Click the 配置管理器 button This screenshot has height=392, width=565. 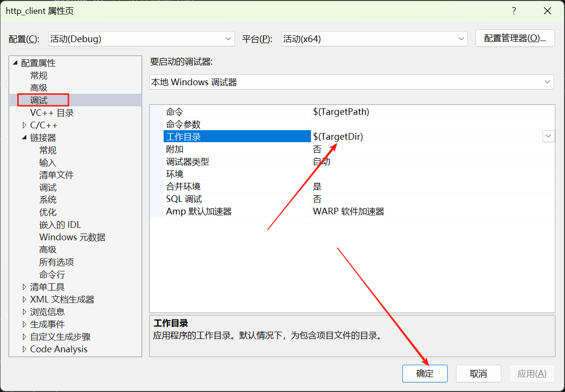click(x=515, y=39)
